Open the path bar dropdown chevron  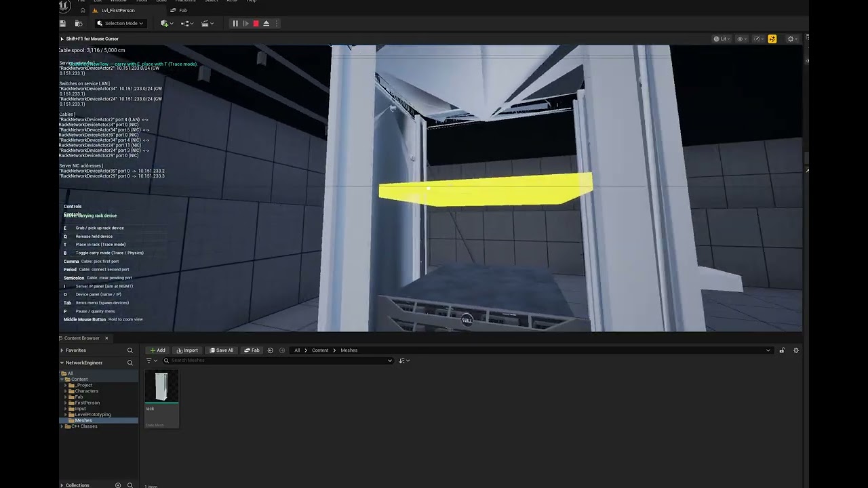[768, 350]
